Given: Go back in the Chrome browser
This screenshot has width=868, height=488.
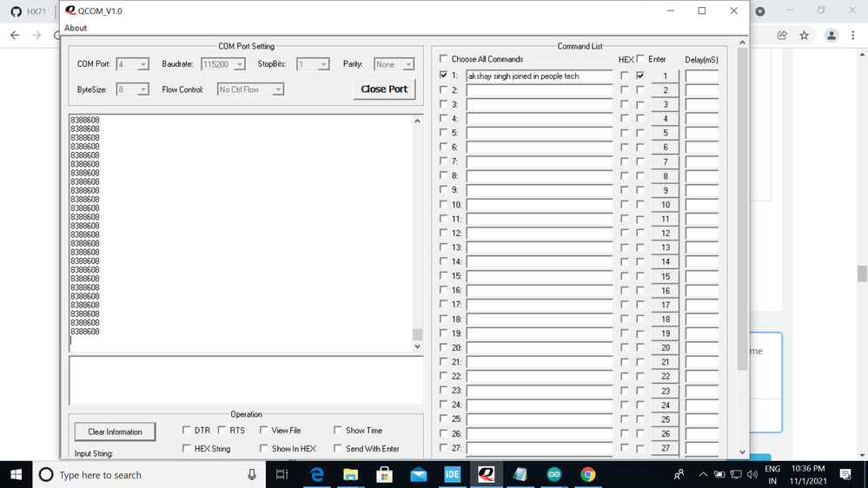Looking at the screenshot, I should (x=15, y=36).
